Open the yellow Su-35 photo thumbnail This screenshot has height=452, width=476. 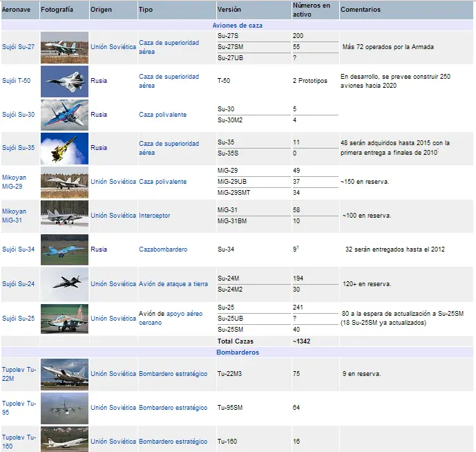[65, 149]
